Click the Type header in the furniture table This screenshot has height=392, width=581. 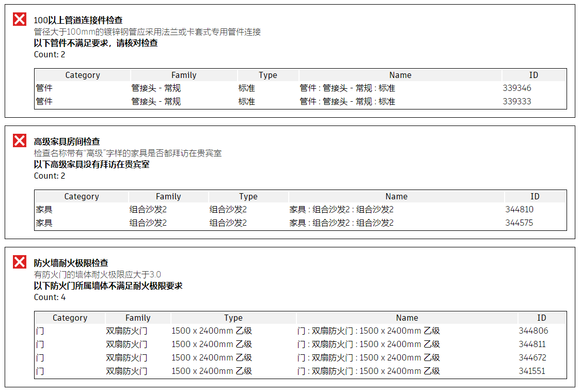click(x=248, y=196)
